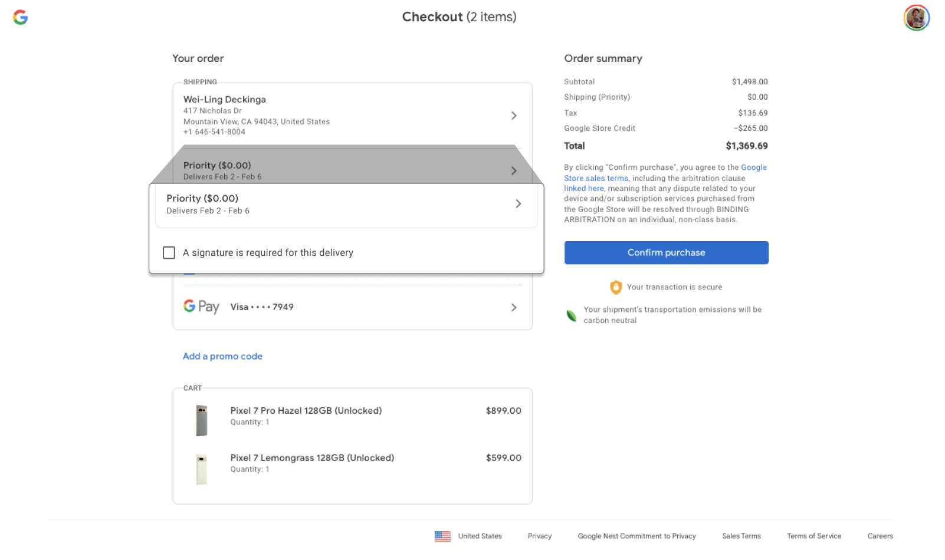The height and width of the screenshot is (560, 945).
Task: Click the Subtotal value $1,498.00
Action: pos(750,82)
